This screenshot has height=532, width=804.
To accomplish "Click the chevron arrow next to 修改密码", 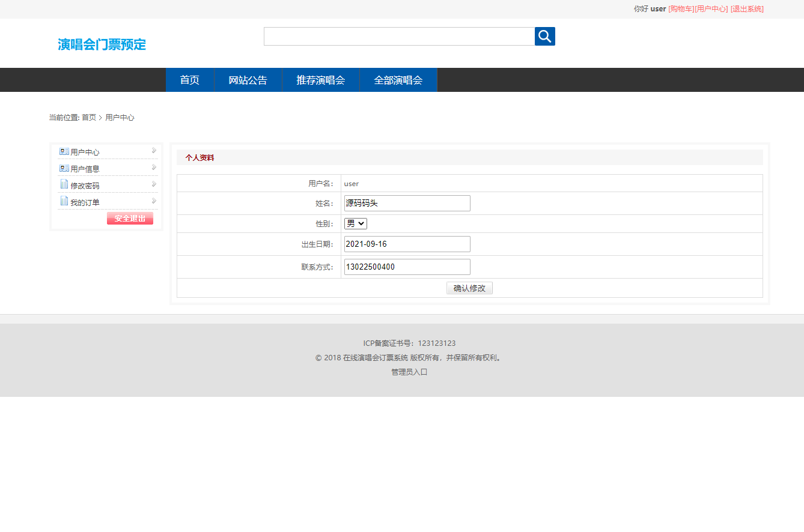I will [x=154, y=184].
